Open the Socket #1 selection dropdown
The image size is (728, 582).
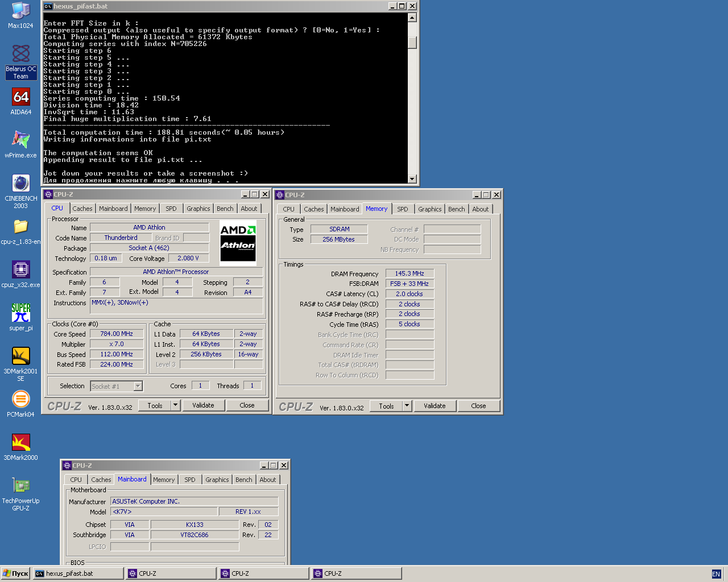[x=117, y=386]
